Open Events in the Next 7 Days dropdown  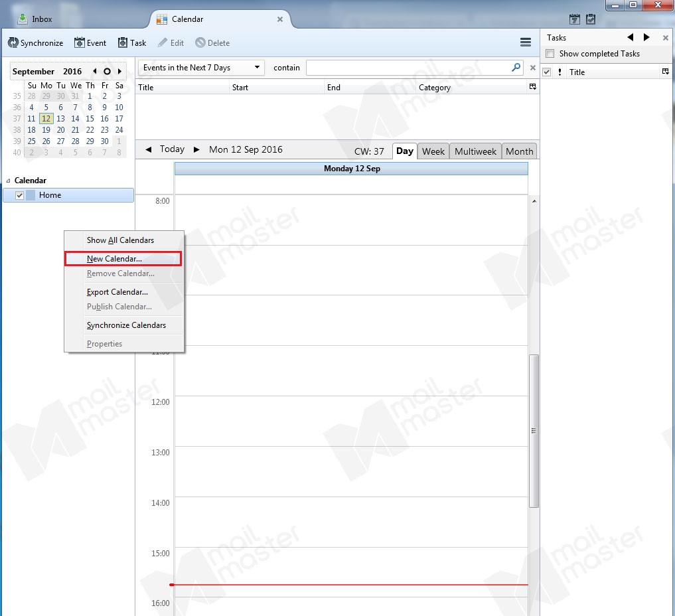point(201,68)
